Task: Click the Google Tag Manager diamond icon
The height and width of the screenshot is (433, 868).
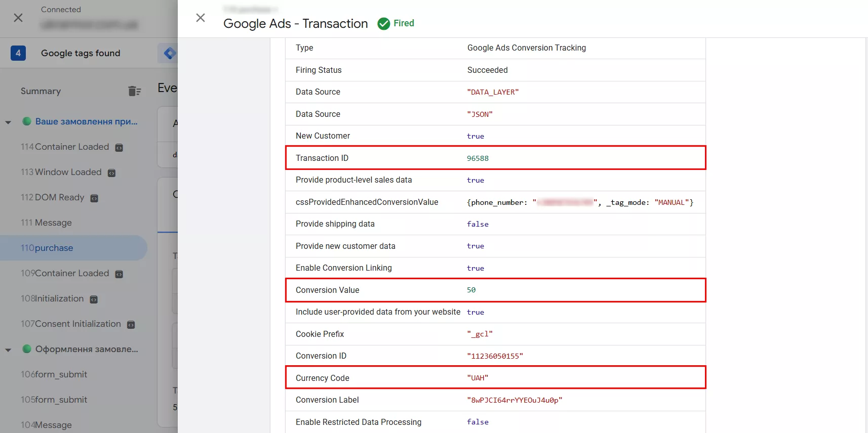Action: (170, 53)
